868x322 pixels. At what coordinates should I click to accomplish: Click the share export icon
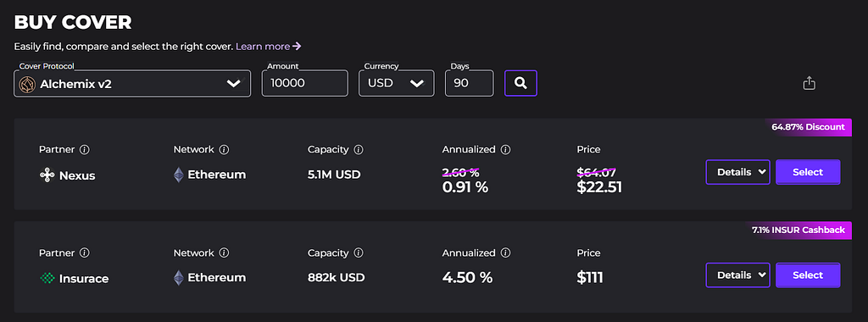(x=809, y=84)
